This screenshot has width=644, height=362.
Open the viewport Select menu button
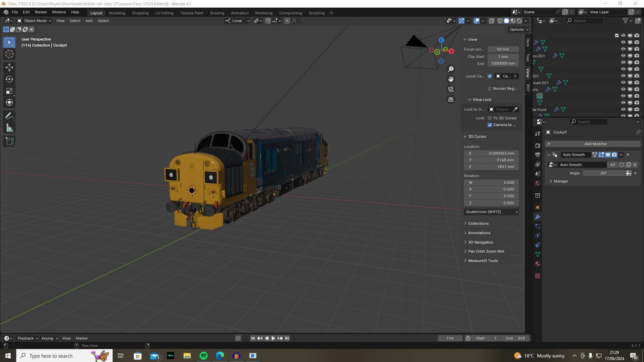coord(75,21)
